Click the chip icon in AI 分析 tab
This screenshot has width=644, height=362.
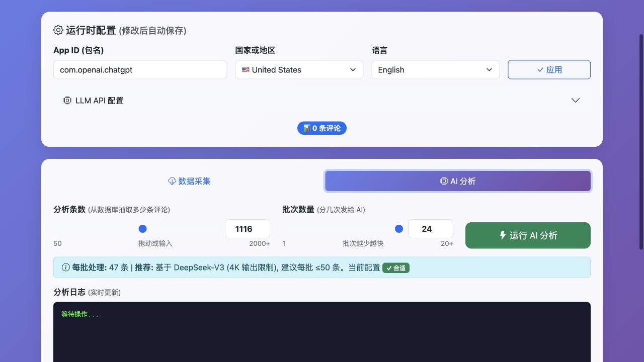tap(444, 181)
